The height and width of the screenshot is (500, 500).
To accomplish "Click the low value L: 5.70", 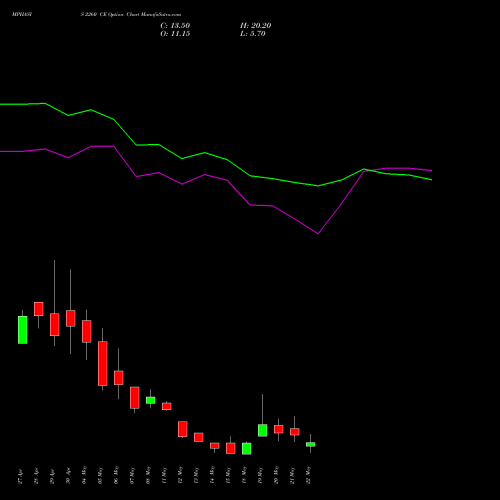I will [253, 34].
